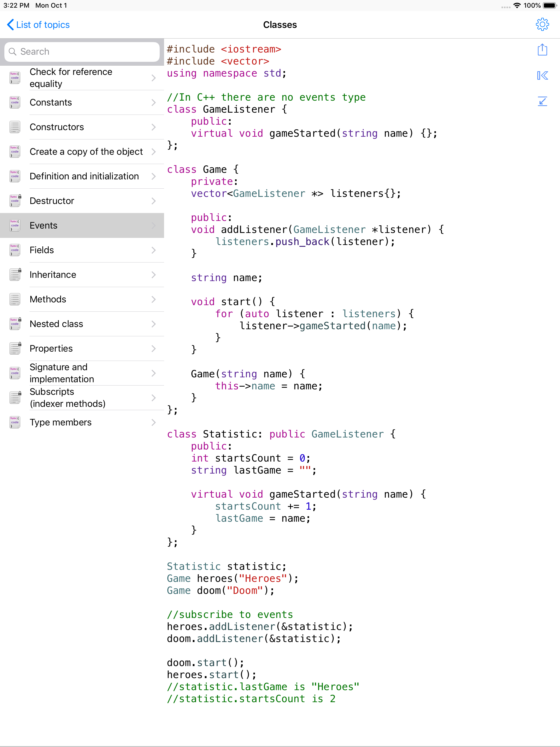This screenshot has width=560, height=747.
Task: Expand the Signature and implementation chevron
Action: click(x=154, y=373)
